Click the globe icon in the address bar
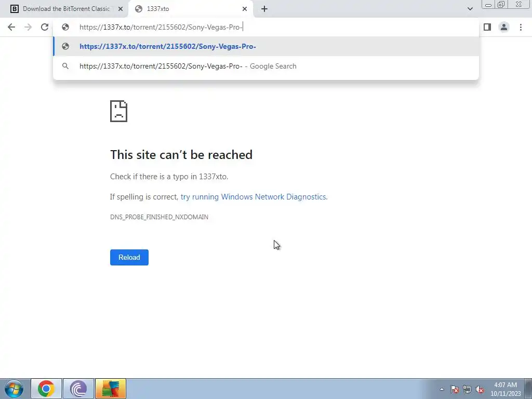The width and height of the screenshot is (532, 399). coord(65,27)
